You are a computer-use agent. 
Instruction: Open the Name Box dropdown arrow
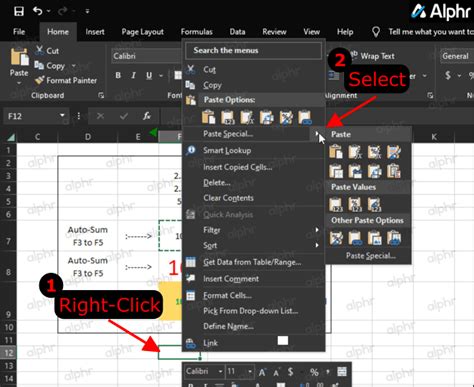62,115
